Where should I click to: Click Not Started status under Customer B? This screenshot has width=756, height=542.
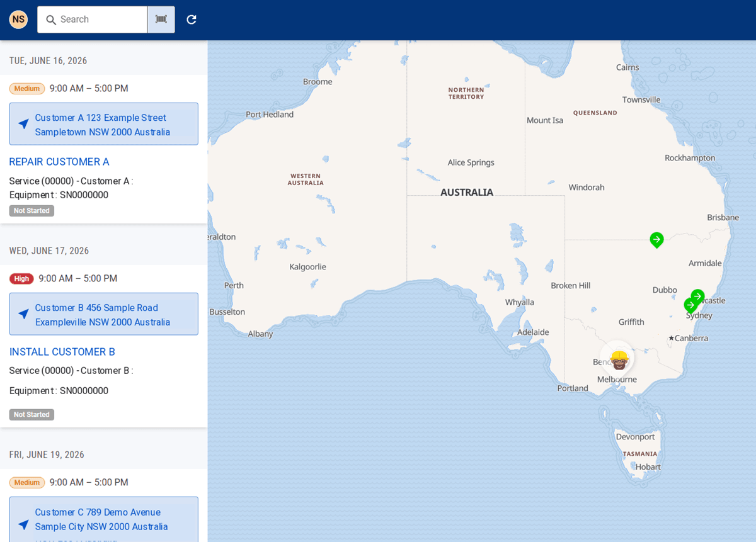click(x=31, y=415)
